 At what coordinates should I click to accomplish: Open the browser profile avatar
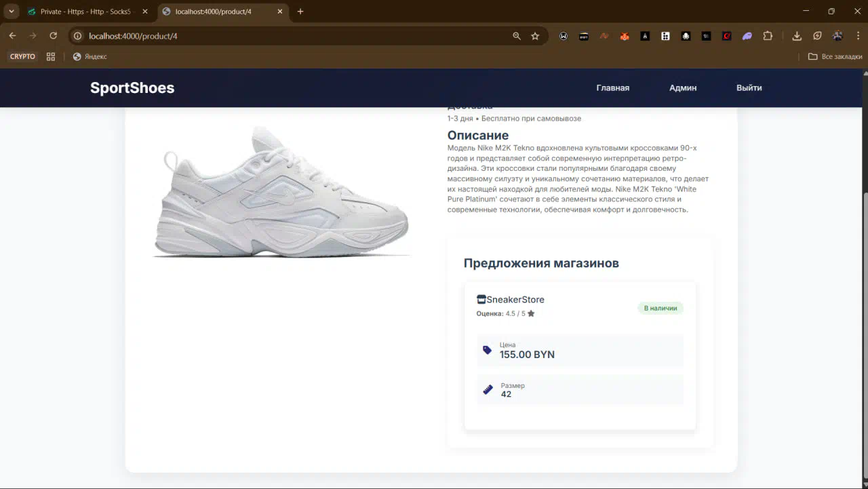(x=837, y=36)
